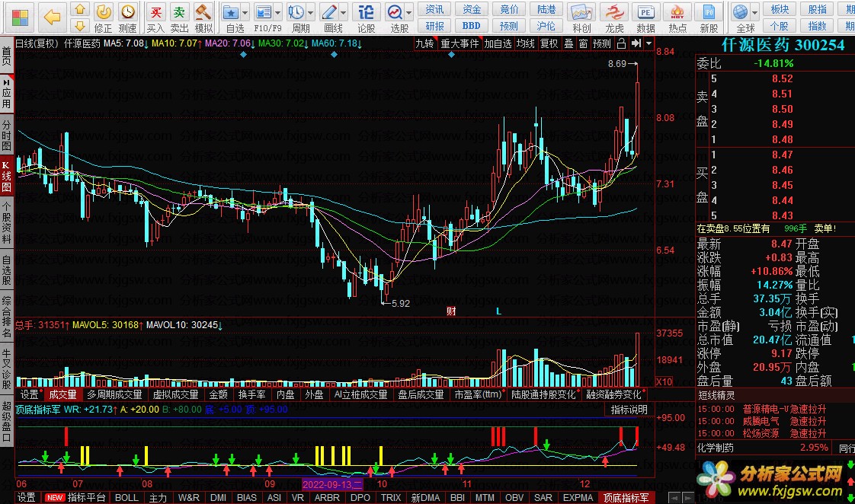Screen dimensions: 855x504
Task: Open the 全球 globe icon
Action: (741, 12)
